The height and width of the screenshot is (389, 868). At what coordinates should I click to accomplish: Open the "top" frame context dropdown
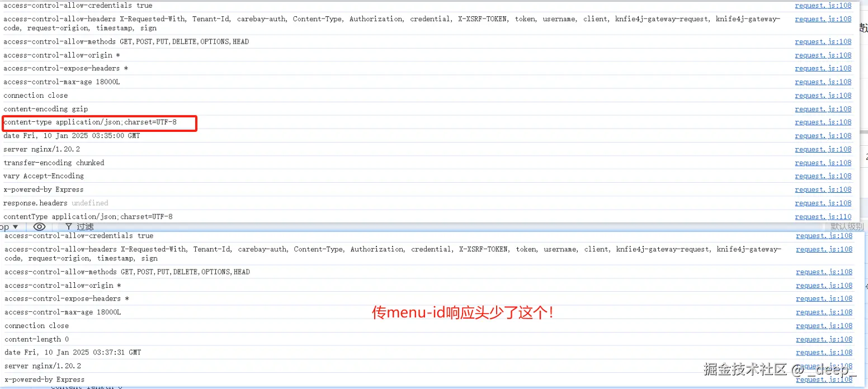point(10,226)
